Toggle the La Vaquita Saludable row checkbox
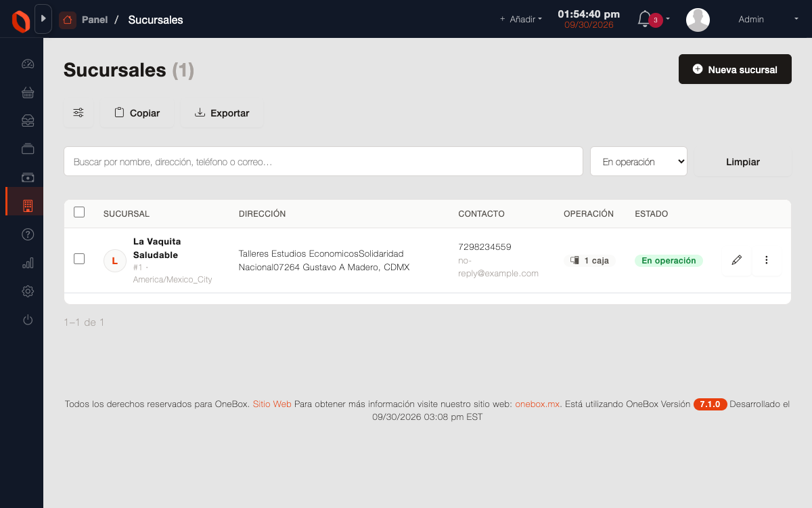Viewport: 812px width, 508px height. click(x=79, y=259)
